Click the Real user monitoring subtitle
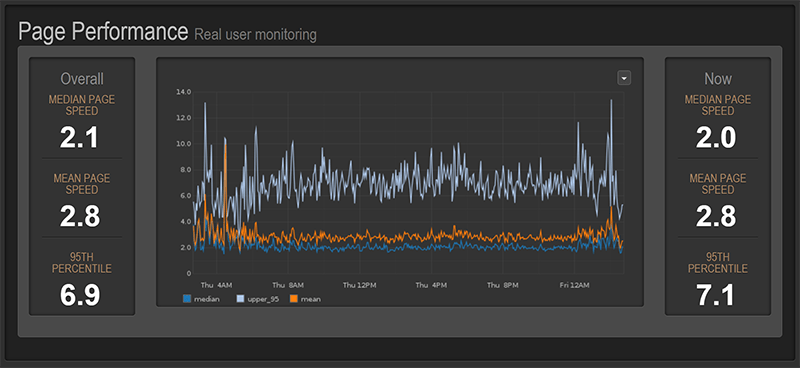 [x=256, y=35]
